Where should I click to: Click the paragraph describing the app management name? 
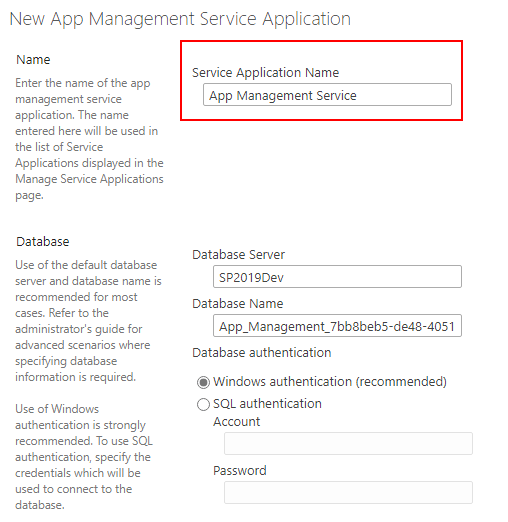89,139
